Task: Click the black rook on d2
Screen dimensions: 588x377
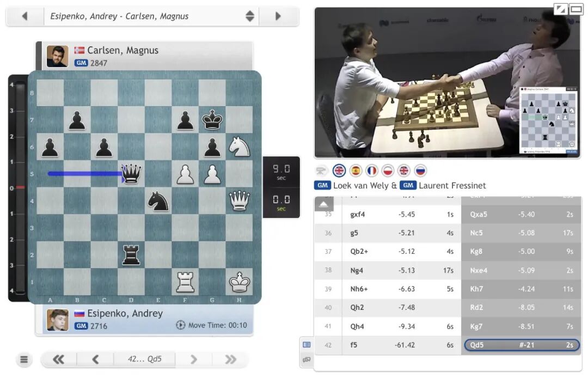Action: 131,255
